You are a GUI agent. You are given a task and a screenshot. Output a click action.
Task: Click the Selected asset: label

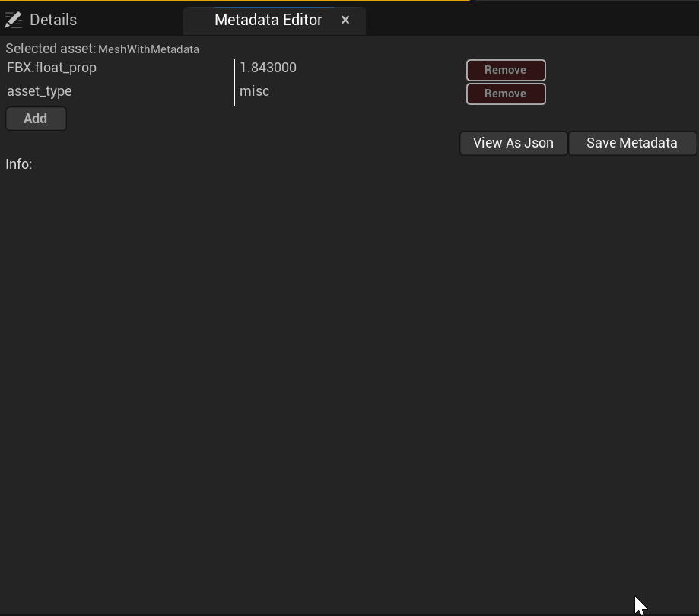(51, 49)
